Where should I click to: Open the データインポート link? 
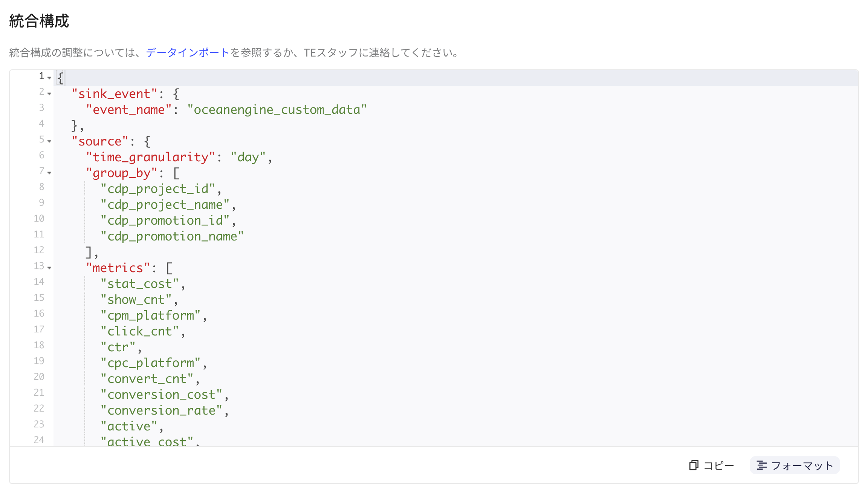[x=188, y=52]
